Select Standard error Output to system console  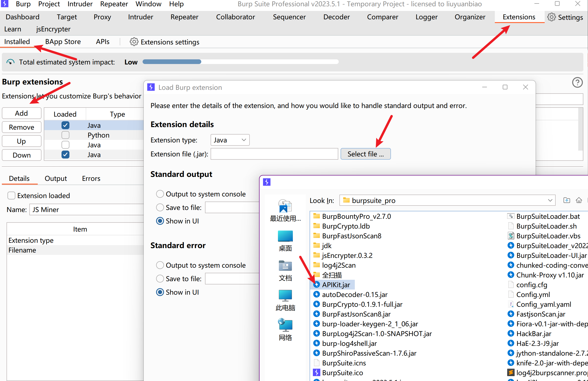[160, 265]
